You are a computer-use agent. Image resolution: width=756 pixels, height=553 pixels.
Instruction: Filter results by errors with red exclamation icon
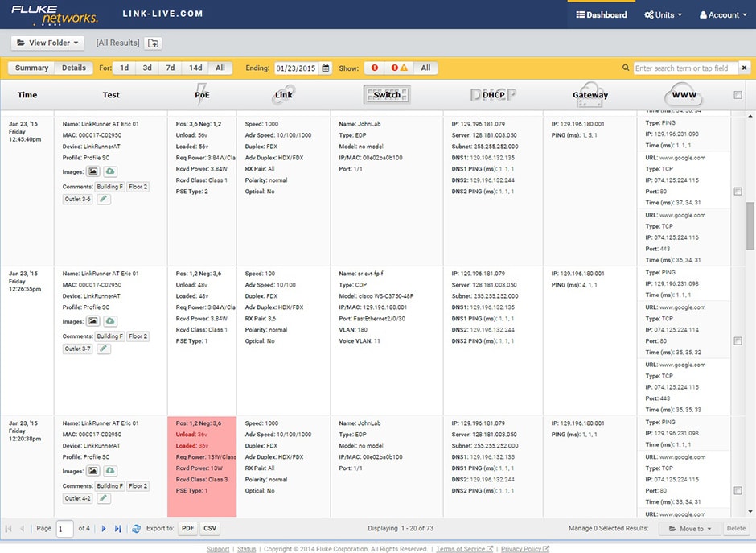tap(374, 68)
